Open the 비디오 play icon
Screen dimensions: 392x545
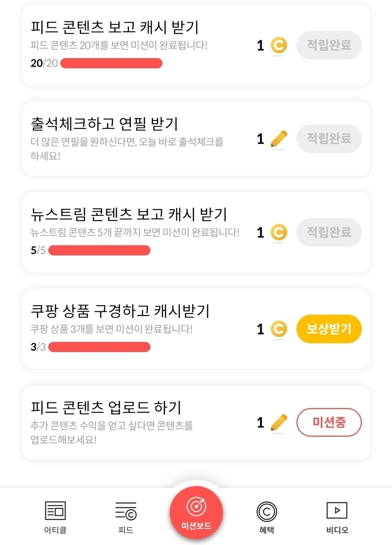[x=337, y=511]
